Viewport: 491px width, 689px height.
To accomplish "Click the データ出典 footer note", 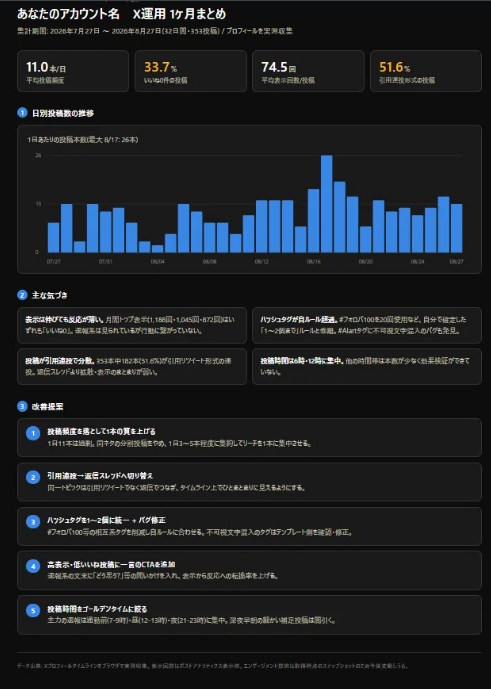I will (213, 666).
